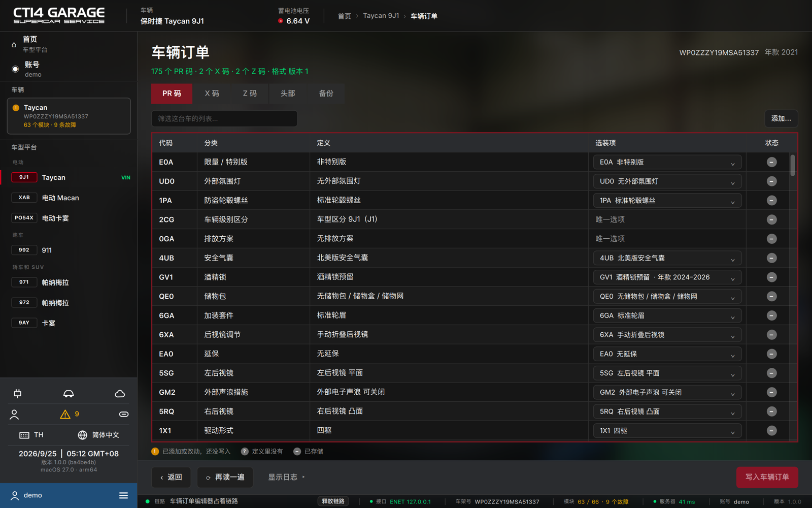This screenshot has height=508, width=812.
Task: Click the 5RQ 右后视镜 凸面 option dropdown
Action: pos(667,411)
